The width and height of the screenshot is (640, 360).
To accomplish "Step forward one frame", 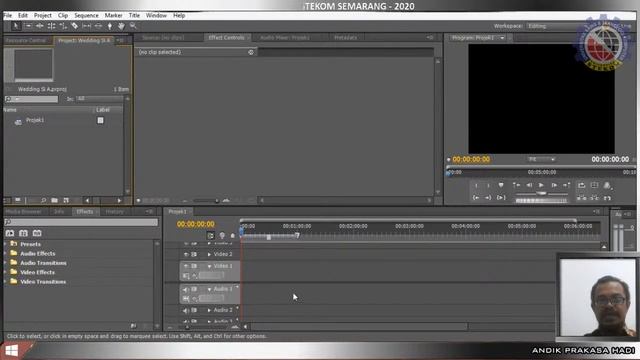I will coord(554,185).
